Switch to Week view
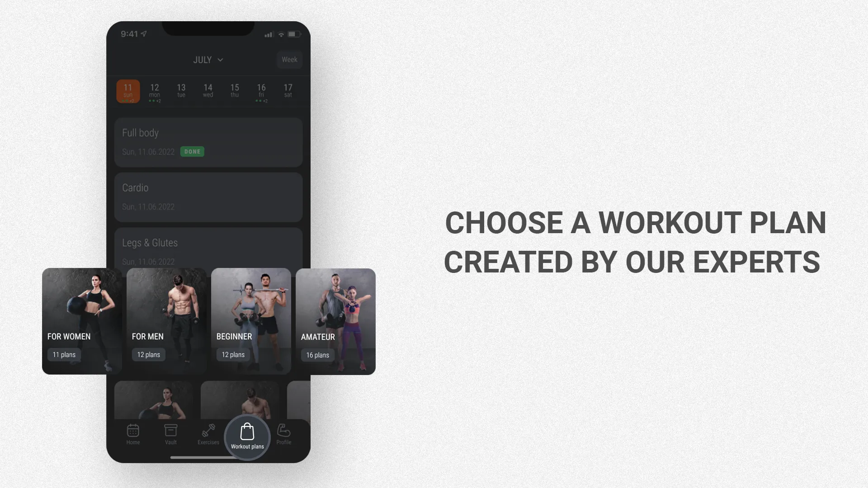The image size is (868, 488). (289, 59)
